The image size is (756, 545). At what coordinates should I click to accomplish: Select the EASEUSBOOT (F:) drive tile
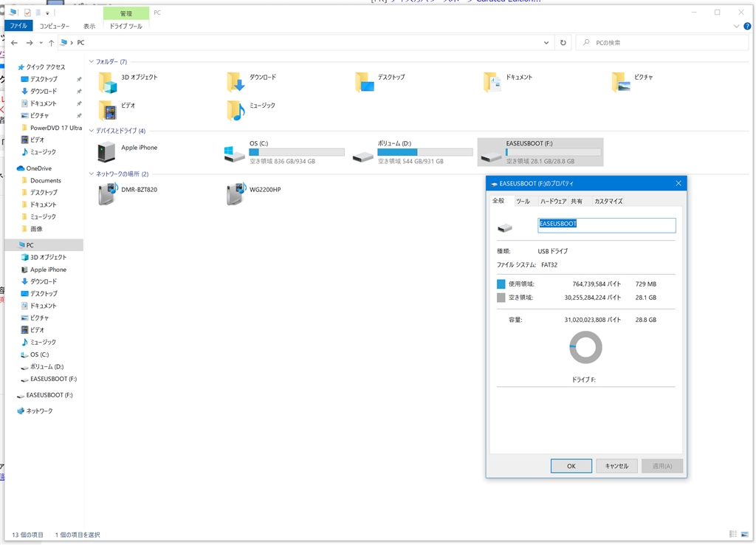click(540, 152)
